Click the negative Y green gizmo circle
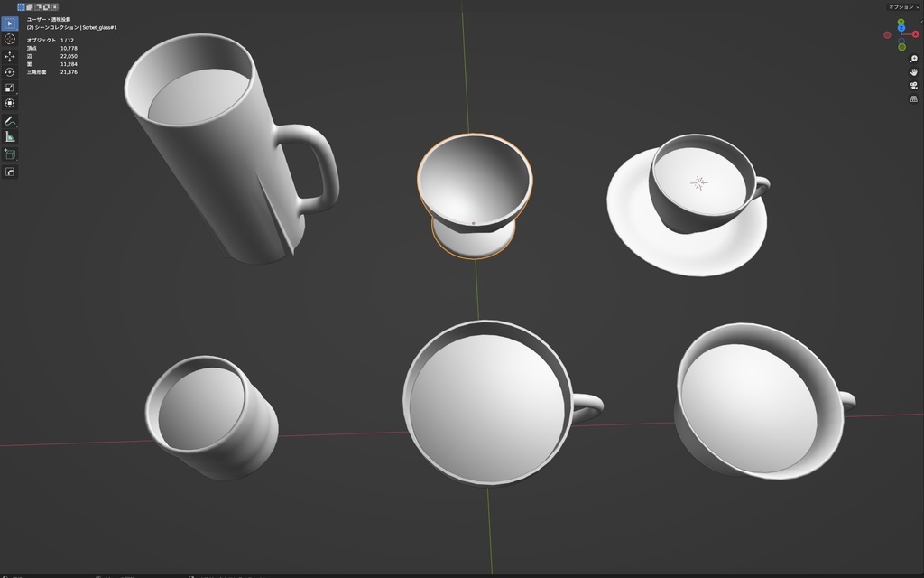The width and height of the screenshot is (924, 578). [x=901, y=47]
